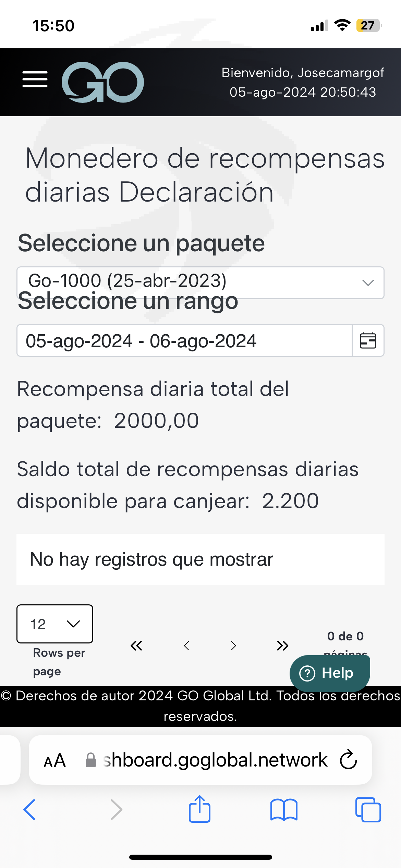Show all Safari tabs
401x868 pixels.
click(x=368, y=810)
